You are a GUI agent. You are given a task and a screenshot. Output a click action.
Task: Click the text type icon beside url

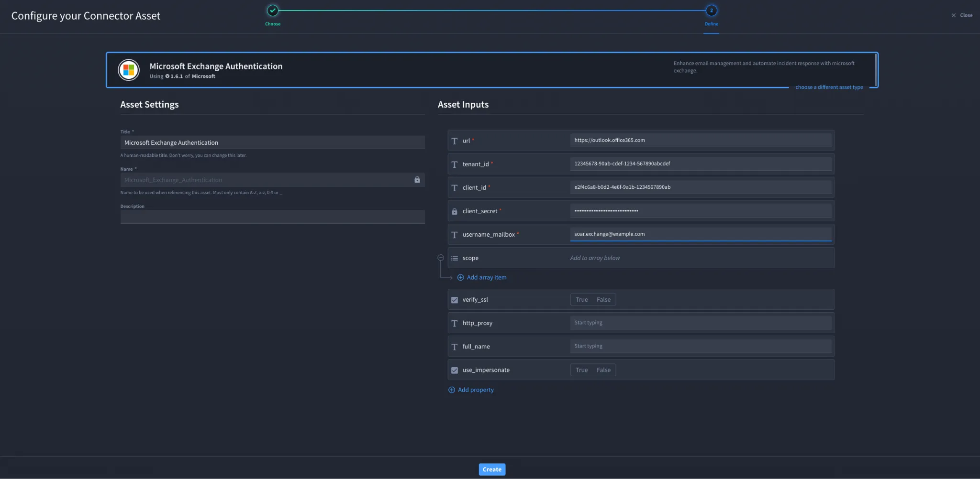(x=455, y=141)
